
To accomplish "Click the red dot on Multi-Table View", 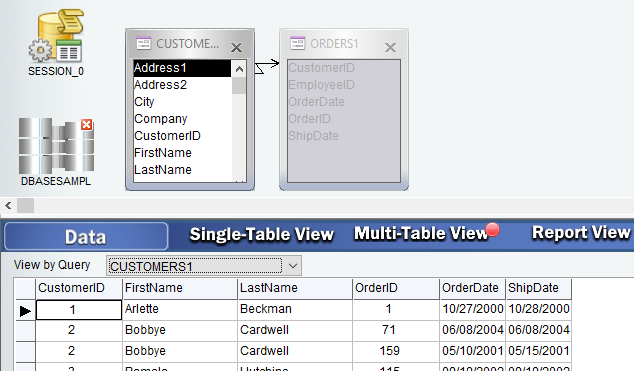I will [x=492, y=230].
